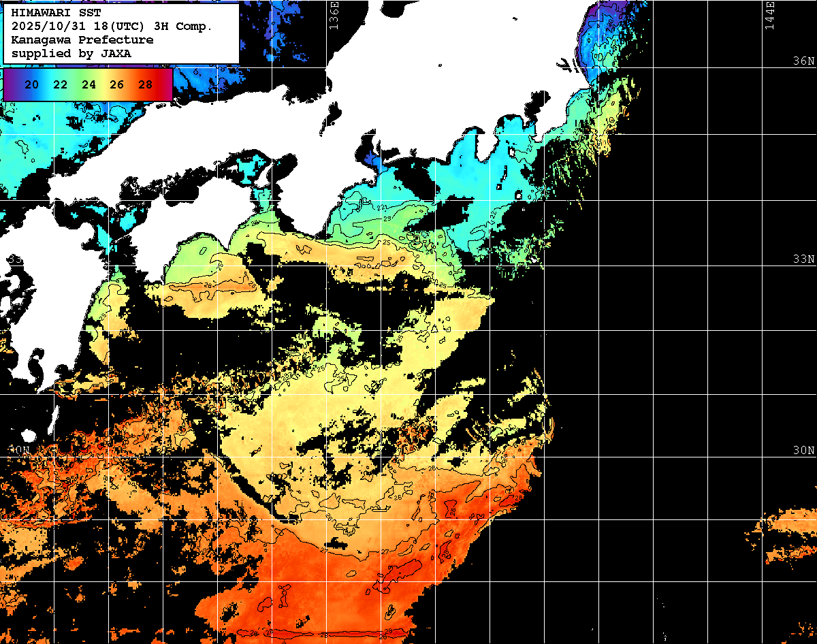
Task: Click the 33N latitude label at right edge
Action: coord(803,259)
